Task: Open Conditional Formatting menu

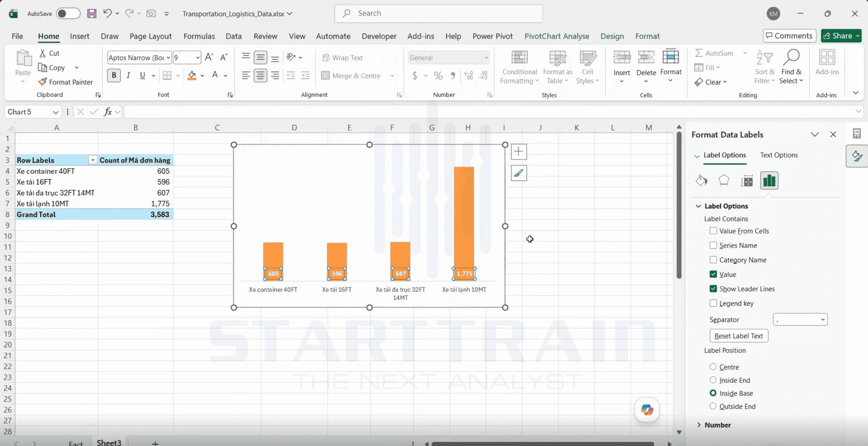Action: click(519, 67)
